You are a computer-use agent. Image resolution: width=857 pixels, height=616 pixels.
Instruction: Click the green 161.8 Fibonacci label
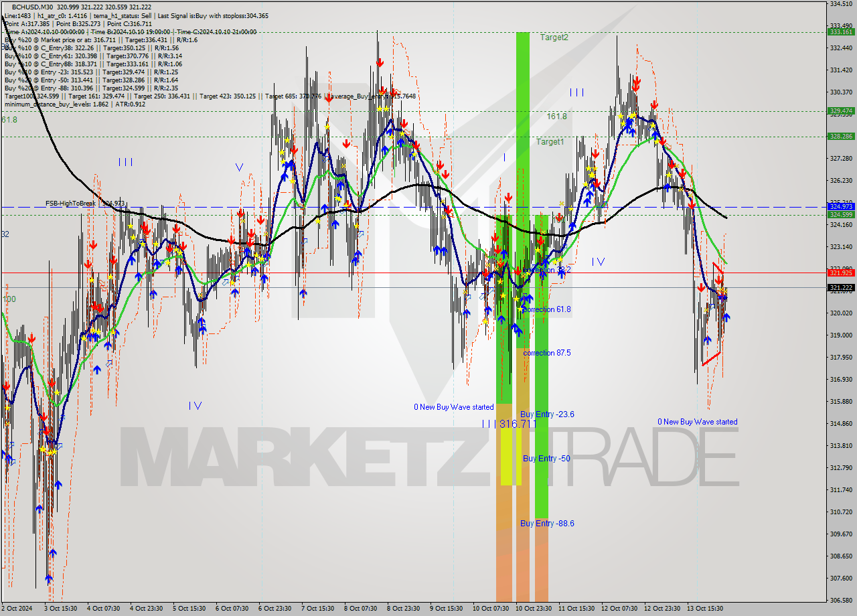coord(556,117)
